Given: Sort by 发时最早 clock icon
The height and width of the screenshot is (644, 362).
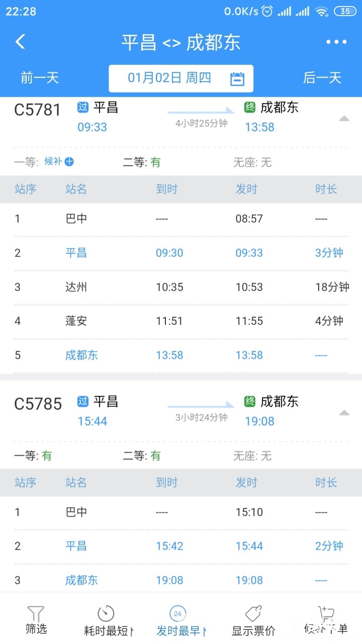Looking at the screenshot, I should pos(177,613).
